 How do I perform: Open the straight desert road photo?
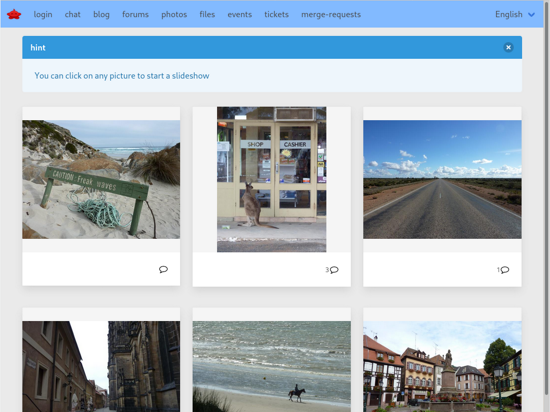pos(442,180)
